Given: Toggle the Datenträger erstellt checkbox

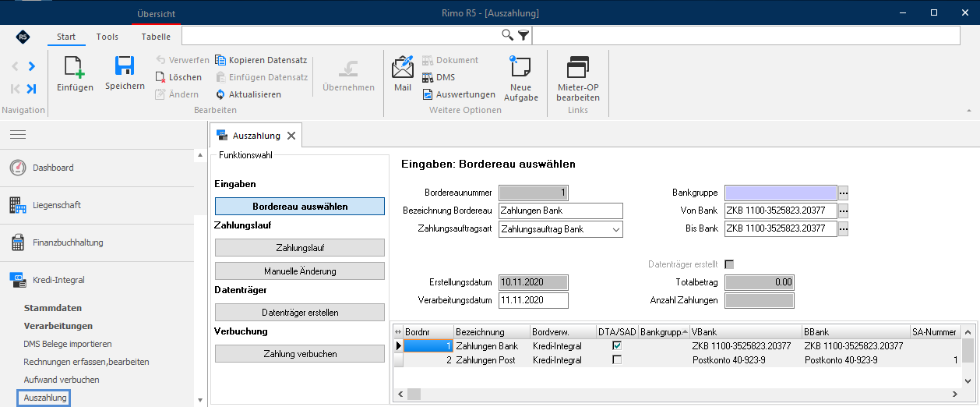Looking at the screenshot, I should 729,264.
